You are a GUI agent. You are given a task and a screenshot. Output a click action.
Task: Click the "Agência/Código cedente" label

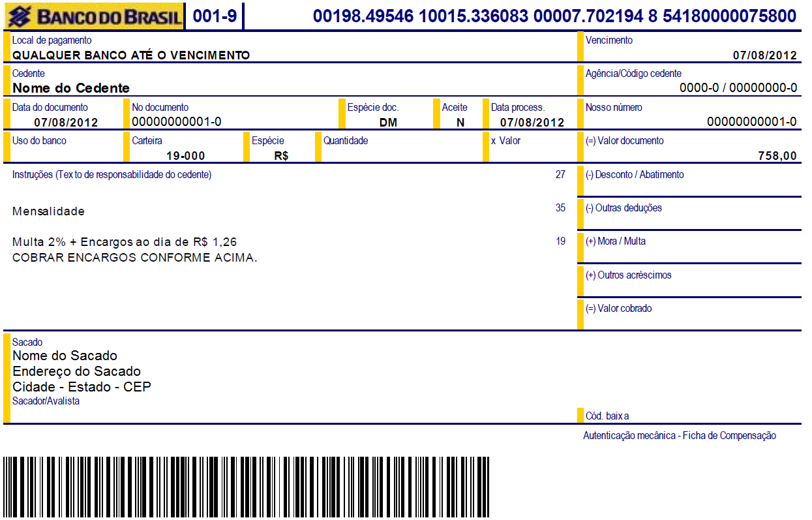[x=633, y=74]
